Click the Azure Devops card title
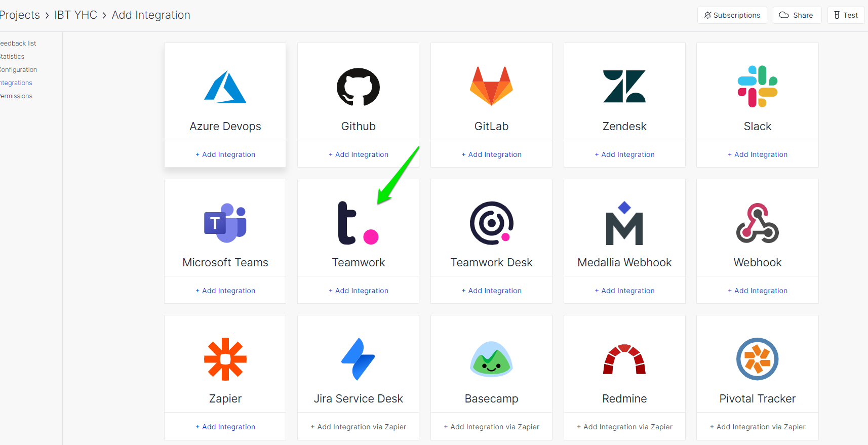This screenshot has width=868, height=445. click(x=225, y=126)
